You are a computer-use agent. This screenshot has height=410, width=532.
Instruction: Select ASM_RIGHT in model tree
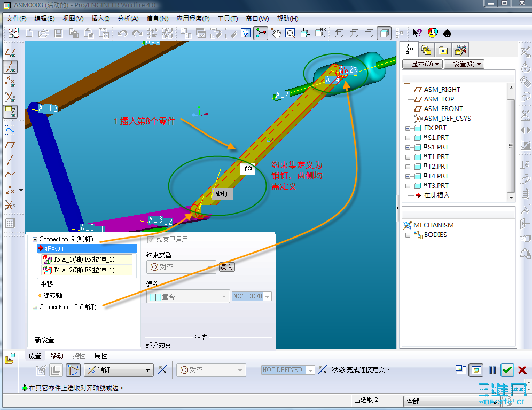tap(442, 90)
